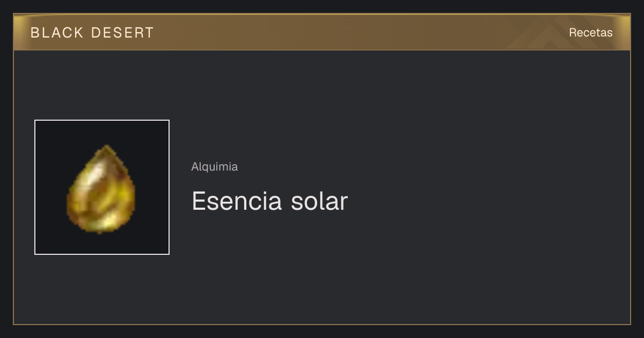This screenshot has width=644, height=338.
Task: Go to the BLACK DESERT home title
Action: click(92, 33)
